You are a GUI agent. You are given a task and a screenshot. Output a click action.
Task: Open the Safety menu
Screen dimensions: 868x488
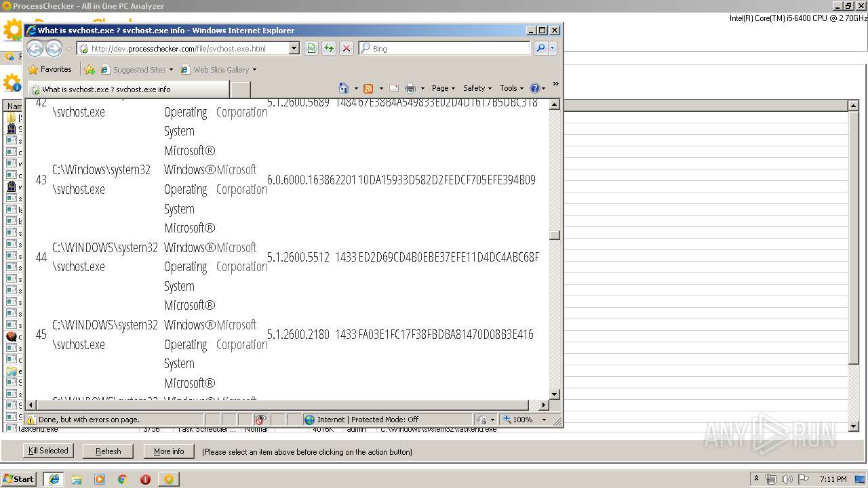pyautogui.click(x=477, y=88)
